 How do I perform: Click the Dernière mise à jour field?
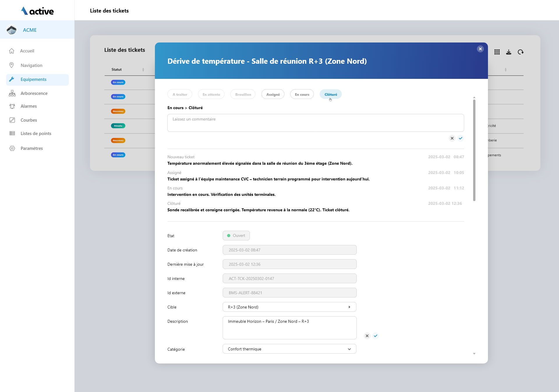tap(289, 264)
